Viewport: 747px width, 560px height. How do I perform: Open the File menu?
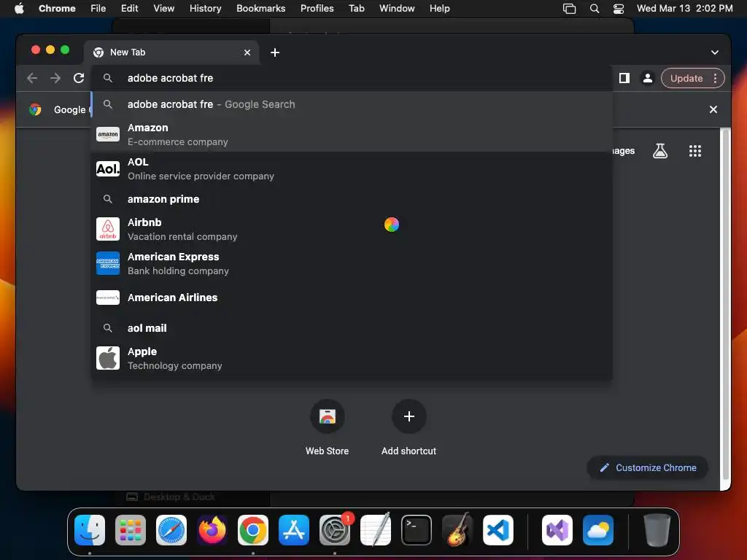tap(98, 8)
